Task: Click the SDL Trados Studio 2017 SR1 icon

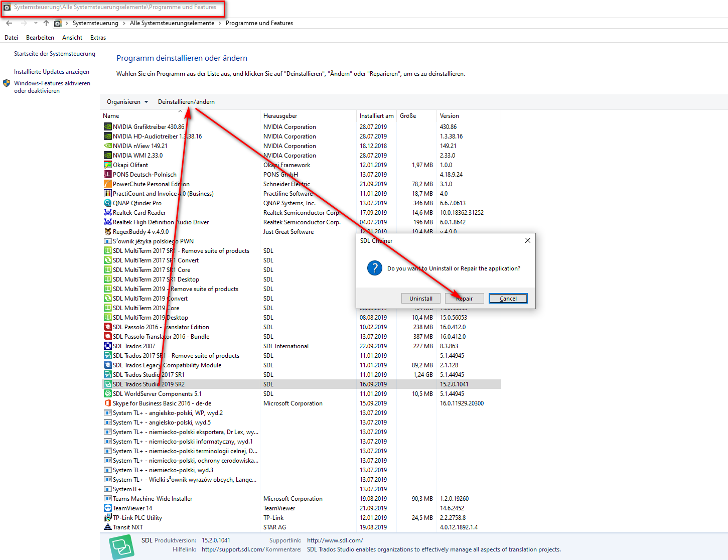Action: click(107, 375)
